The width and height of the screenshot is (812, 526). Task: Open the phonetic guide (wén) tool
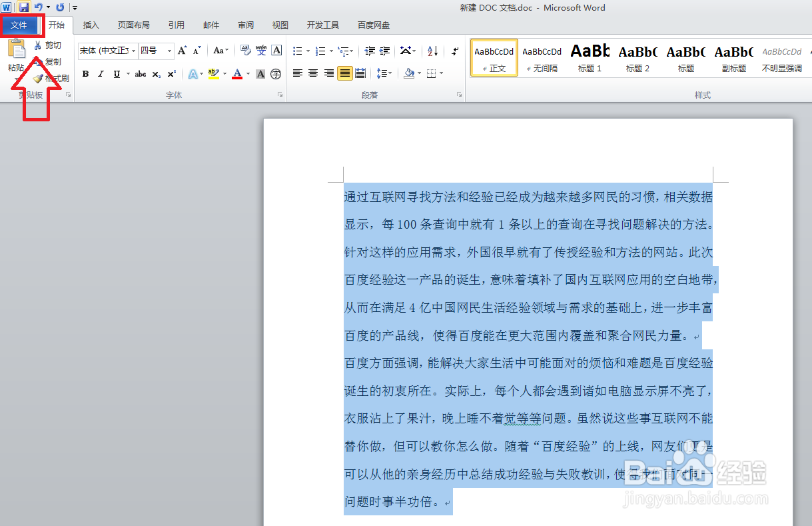[x=261, y=51]
